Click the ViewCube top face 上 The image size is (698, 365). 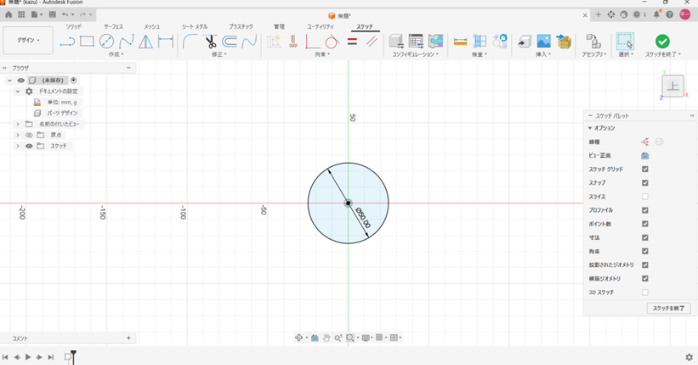tap(673, 86)
